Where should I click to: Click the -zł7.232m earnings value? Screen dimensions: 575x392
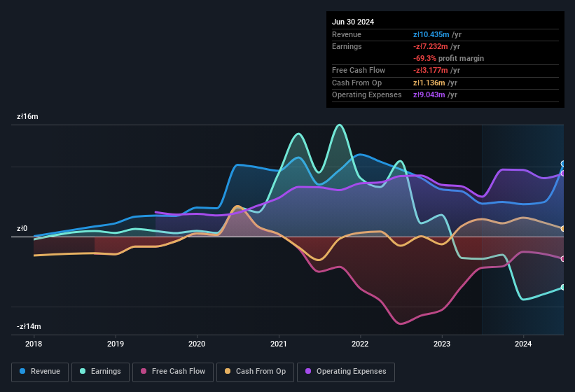[x=430, y=46]
